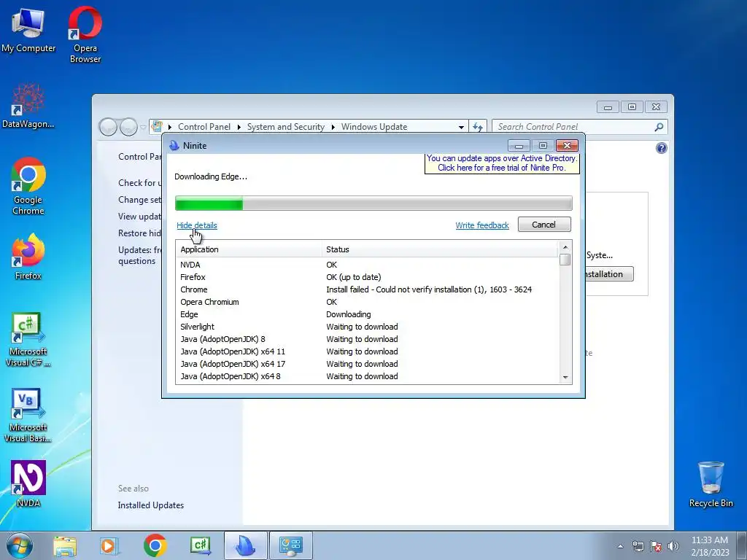Open File Explorer from taskbar
This screenshot has height=560, width=747.
point(65,545)
